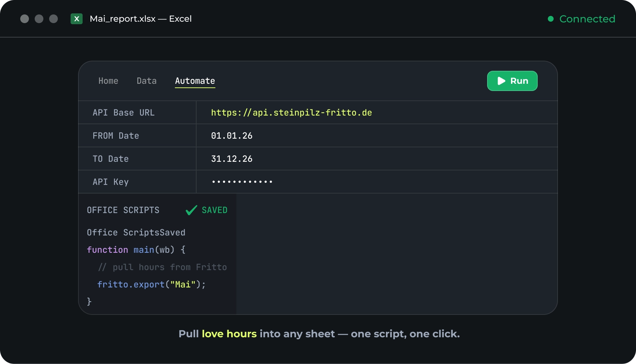The image size is (636, 364).
Task: Click the third gray window control dot
Action: pyautogui.click(x=53, y=19)
